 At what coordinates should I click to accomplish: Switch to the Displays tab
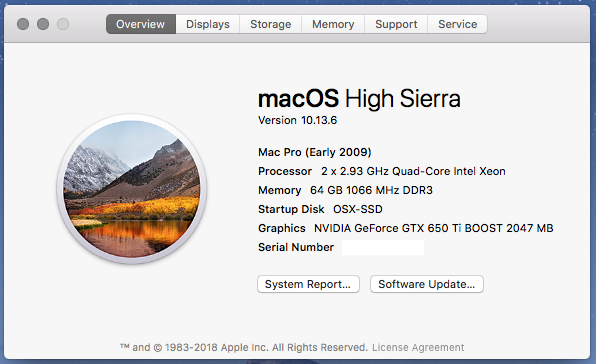[x=208, y=24]
